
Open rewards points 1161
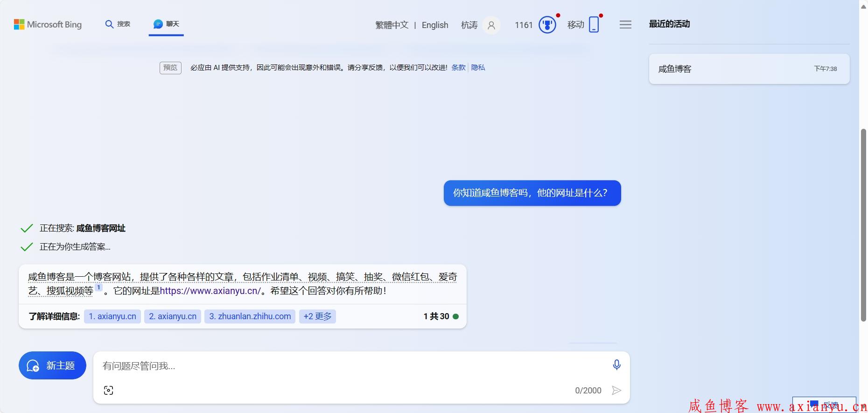coord(524,25)
